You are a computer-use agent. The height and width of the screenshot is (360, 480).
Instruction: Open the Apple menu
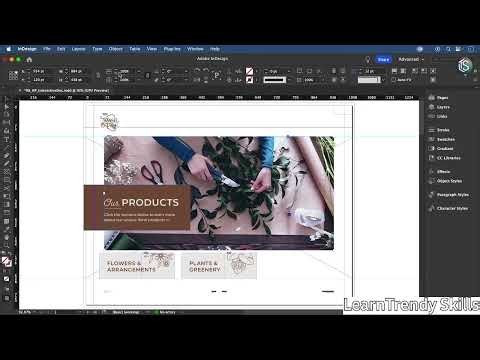pos(9,49)
